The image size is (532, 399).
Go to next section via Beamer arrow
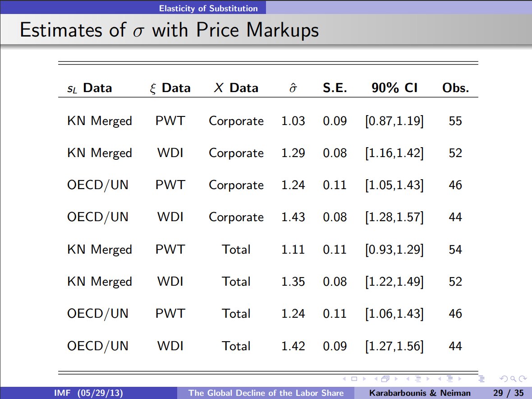pos(460,379)
